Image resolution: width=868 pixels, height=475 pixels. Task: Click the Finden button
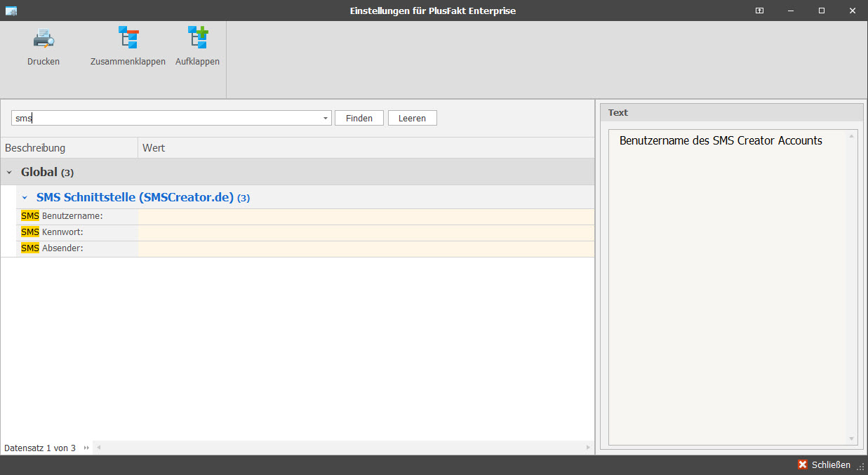click(x=359, y=118)
